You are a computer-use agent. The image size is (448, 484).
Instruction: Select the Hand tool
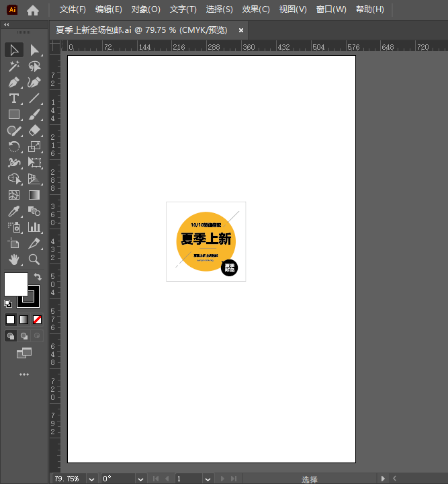pos(13,259)
